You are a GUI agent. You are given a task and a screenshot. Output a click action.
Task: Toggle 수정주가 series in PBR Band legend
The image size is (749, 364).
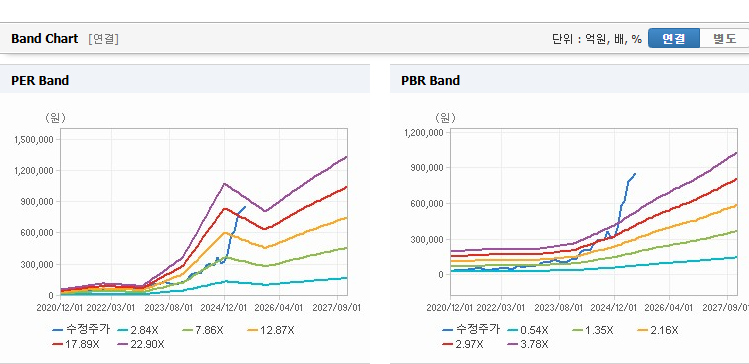471,330
